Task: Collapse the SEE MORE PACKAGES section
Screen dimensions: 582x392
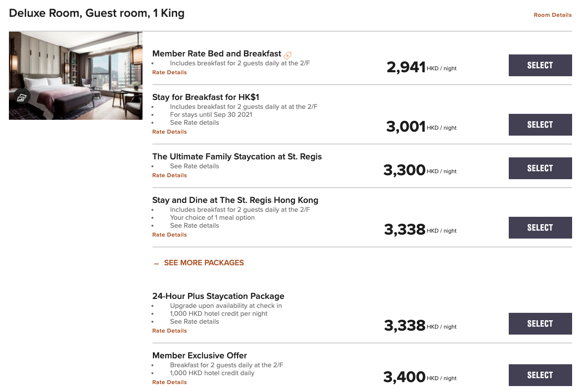Action: [199, 263]
